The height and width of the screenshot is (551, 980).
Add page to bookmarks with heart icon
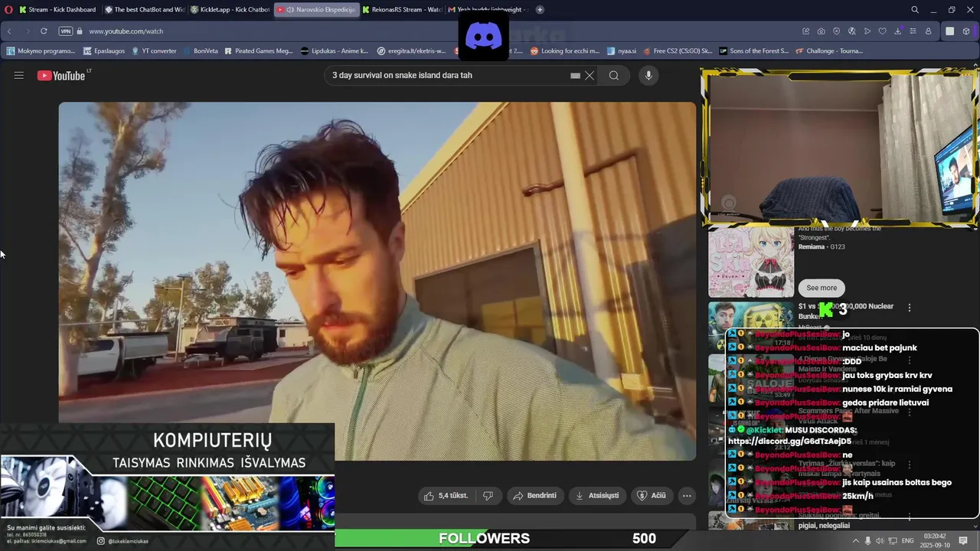point(882,31)
